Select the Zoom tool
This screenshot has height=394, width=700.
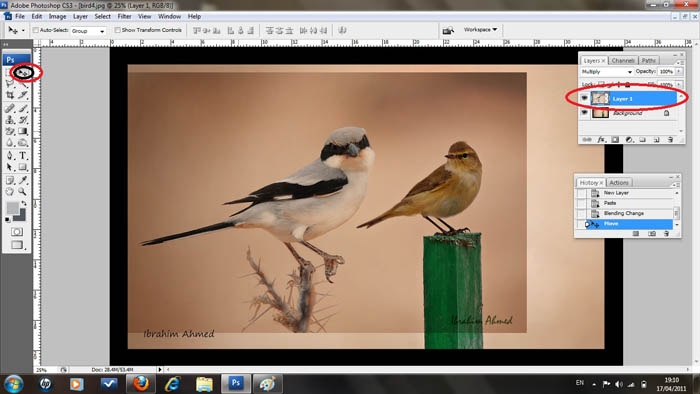point(22,192)
